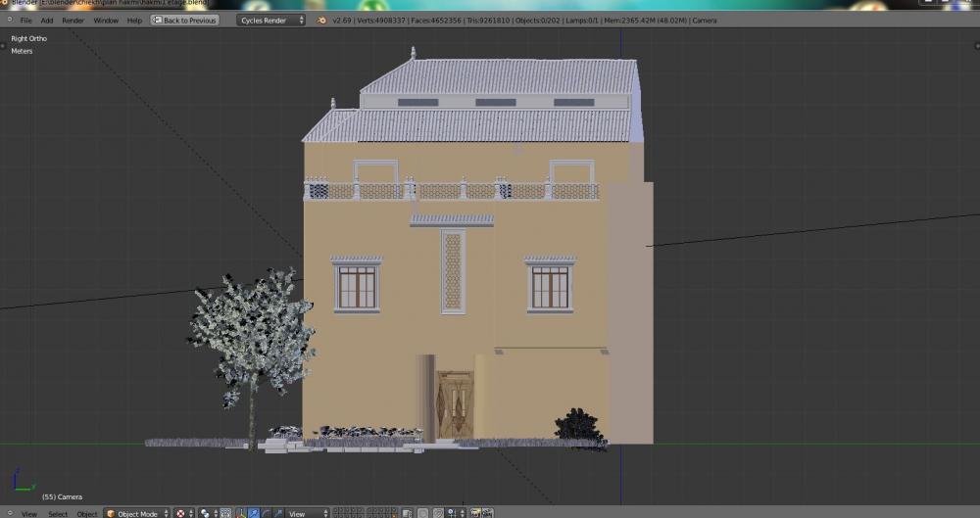Click the Tris:9261810 statistic

click(x=488, y=20)
